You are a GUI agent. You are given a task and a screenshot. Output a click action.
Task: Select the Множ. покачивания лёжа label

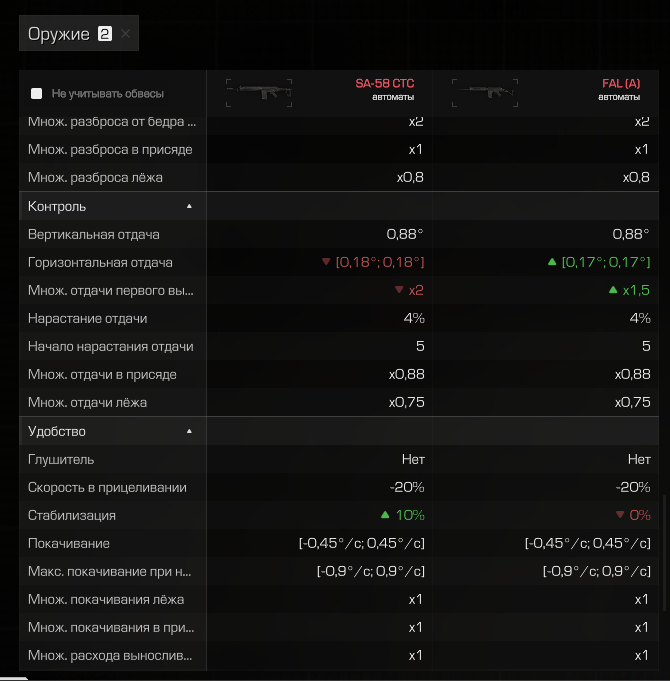point(106,600)
